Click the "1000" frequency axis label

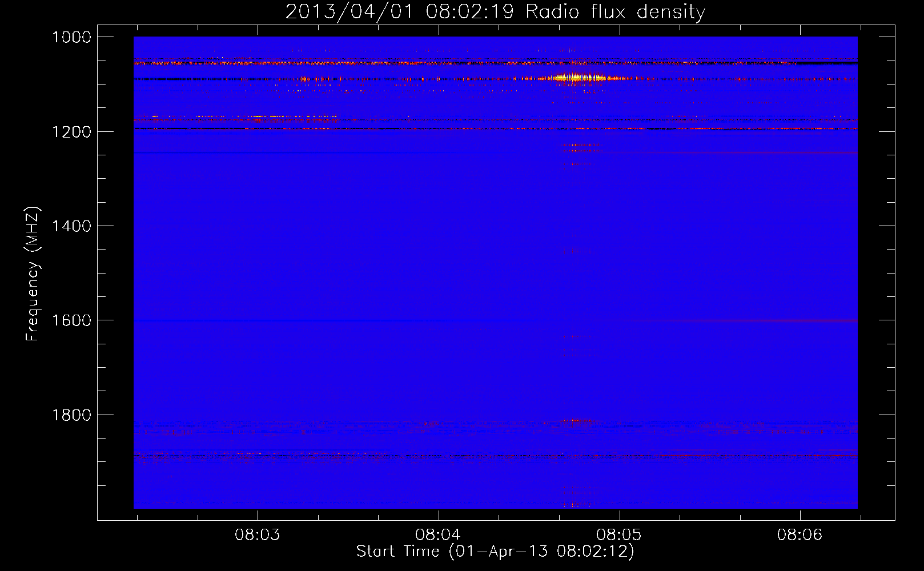(x=72, y=37)
